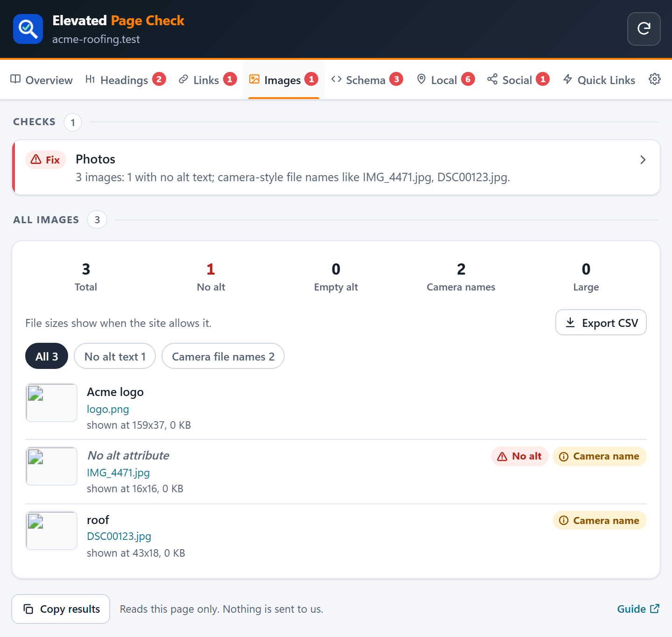Viewport: 672px width, 637px height.
Task: Click the Export CSV button
Action: [x=601, y=322]
